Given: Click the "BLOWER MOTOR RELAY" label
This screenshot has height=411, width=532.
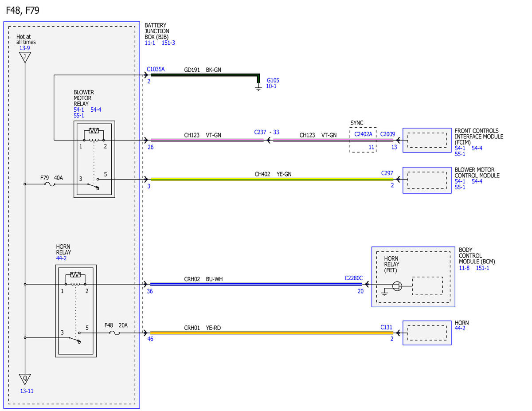Looking at the screenshot, I should pyautogui.click(x=84, y=98).
